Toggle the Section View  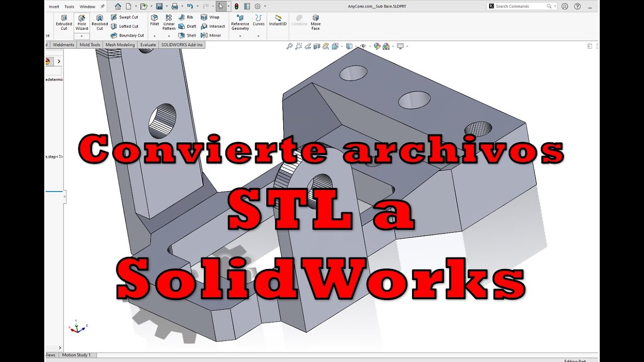[x=317, y=46]
